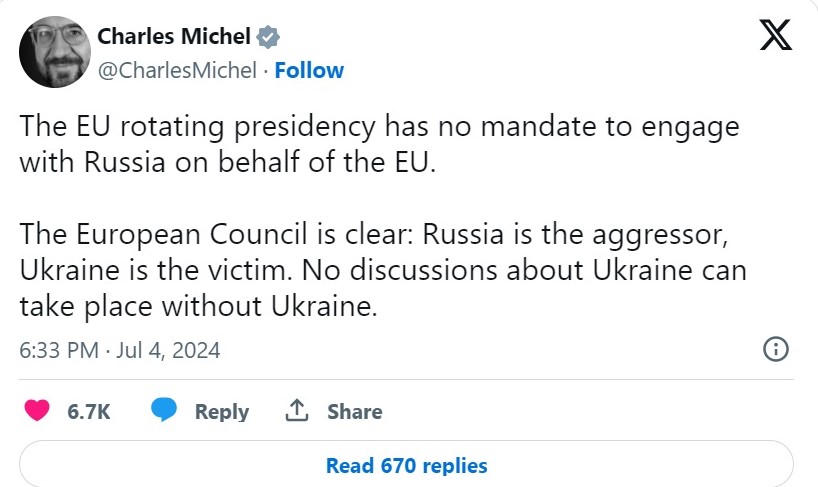818x487 pixels.
Task: Click the blue reply bubble icon
Action: tap(164, 411)
